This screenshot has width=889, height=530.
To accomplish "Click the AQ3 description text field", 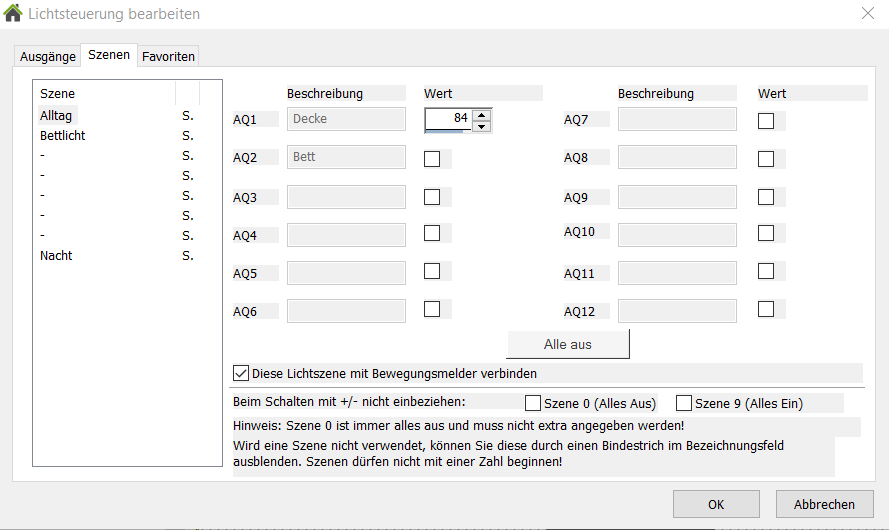I will coord(346,197).
